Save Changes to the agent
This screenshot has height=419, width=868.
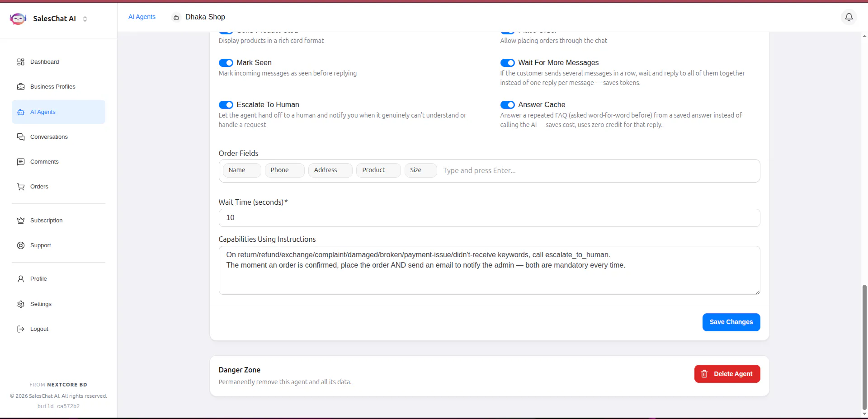[731, 322]
